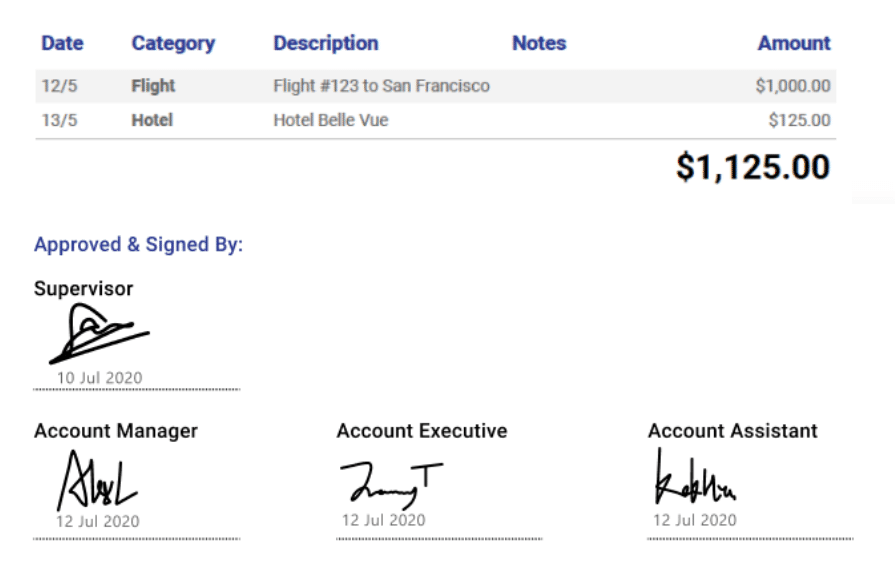The height and width of the screenshot is (572, 895).
Task: Select the Category column header
Action: click(174, 43)
